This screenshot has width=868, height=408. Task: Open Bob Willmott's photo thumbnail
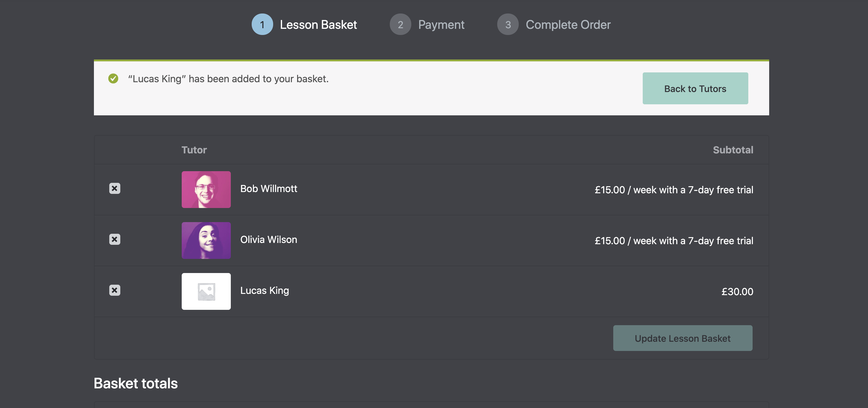click(206, 189)
